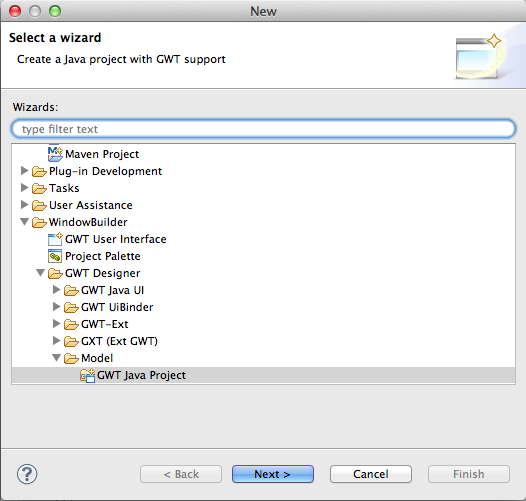The image size is (526, 501).
Task: Select the GWT-Ext label
Action: click(x=105, y=324)
